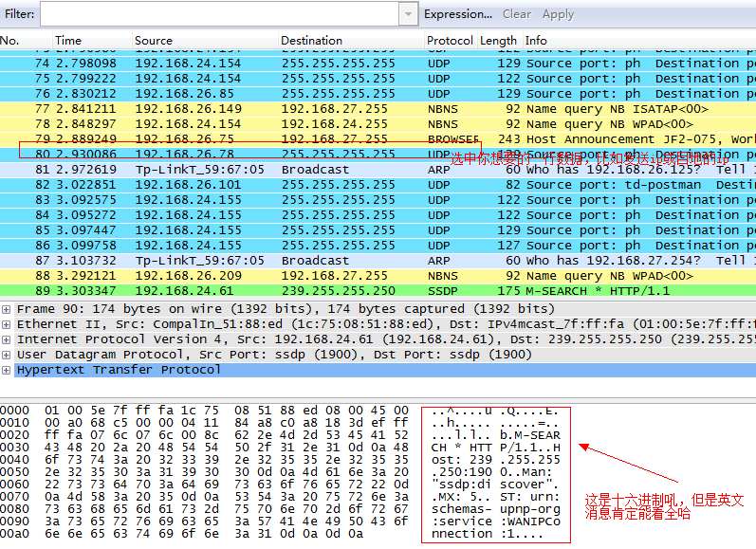Sort packets by the No. column header

pyautogui.click(x=26, y=41)
